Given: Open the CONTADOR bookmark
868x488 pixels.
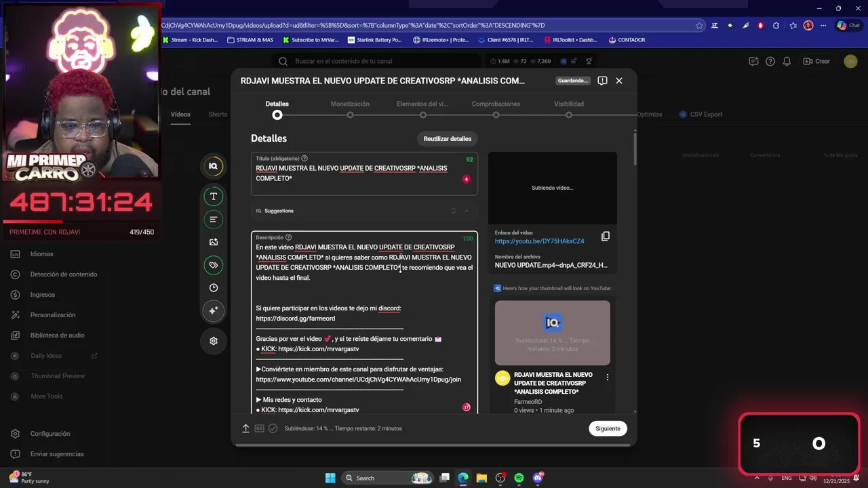Looking at the screenshot, I should click(627, 40).
